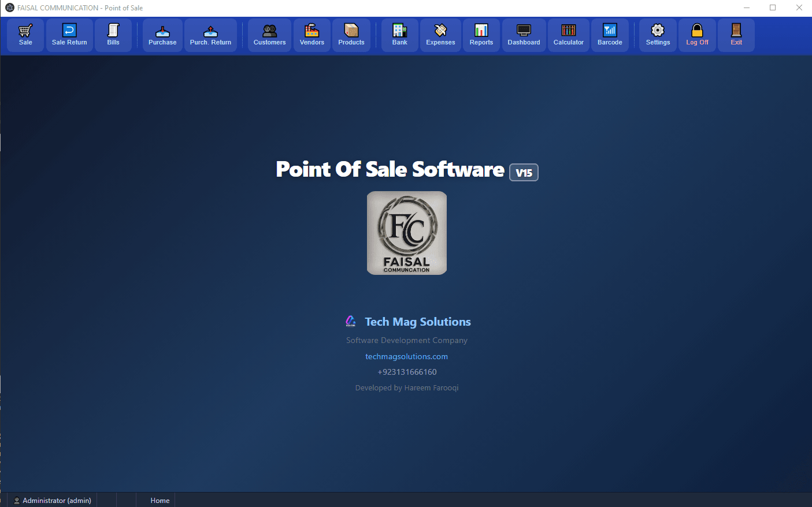Launch the Calculator tool
Screen dimensions: 812x507
coord(568,35)
